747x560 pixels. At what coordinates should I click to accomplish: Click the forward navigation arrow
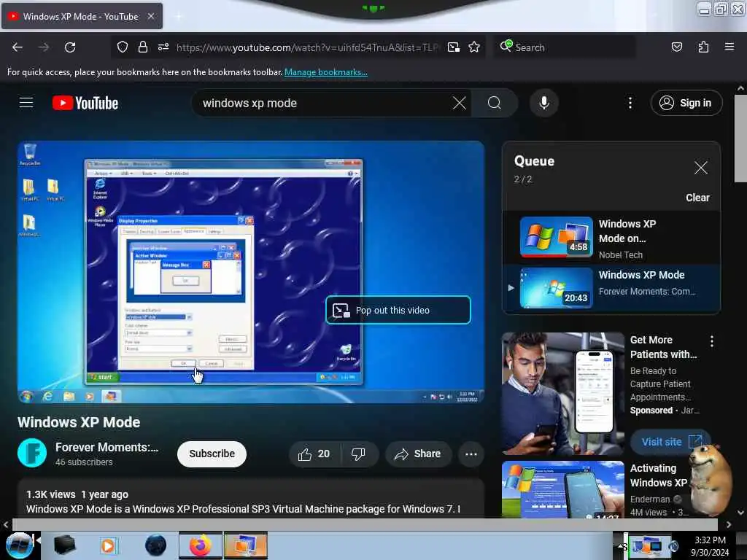pos(43,47)
